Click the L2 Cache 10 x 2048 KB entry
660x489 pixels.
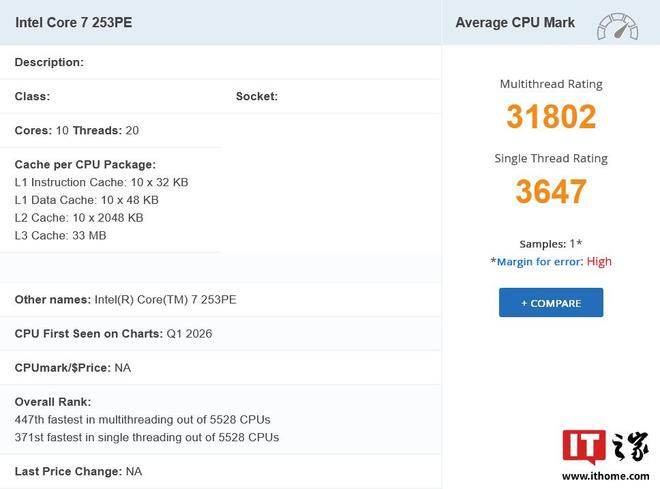[79, 218]
